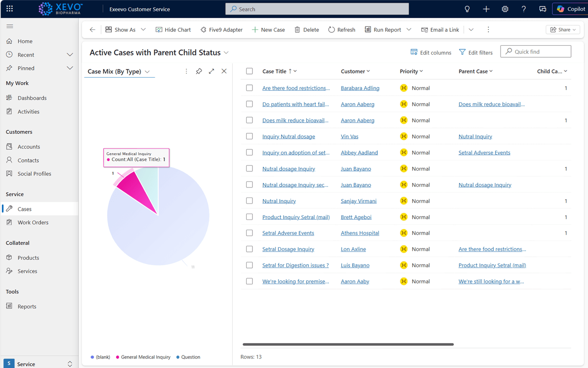Check the 'Do patients with heart fail' row

tap(250, 104)
